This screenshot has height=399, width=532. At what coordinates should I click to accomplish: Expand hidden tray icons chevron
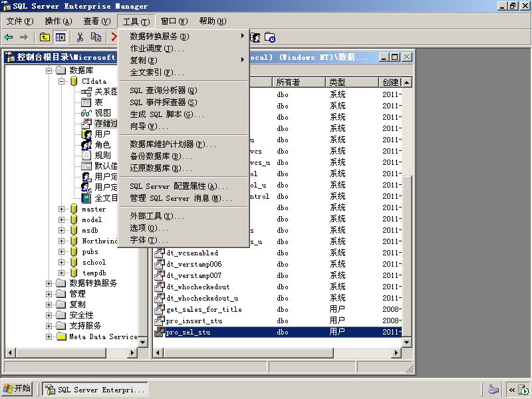(512, 390)
